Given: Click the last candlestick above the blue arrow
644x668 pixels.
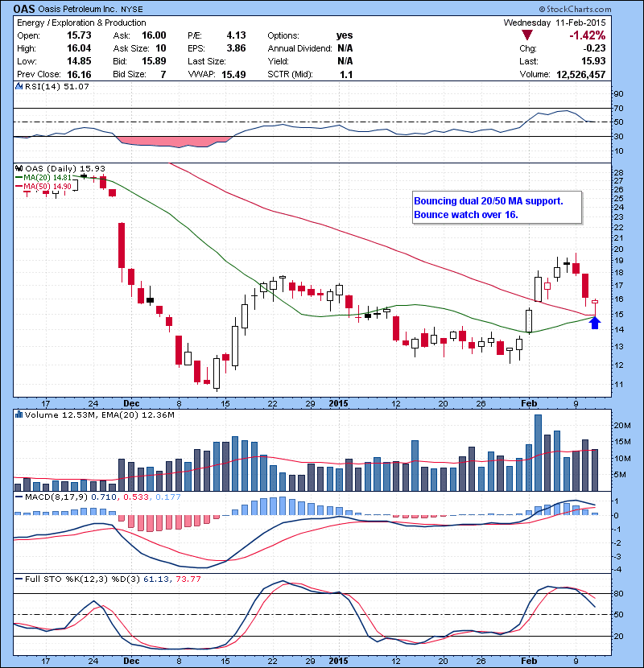Looking at the screenshot, I should pos(595,308).
